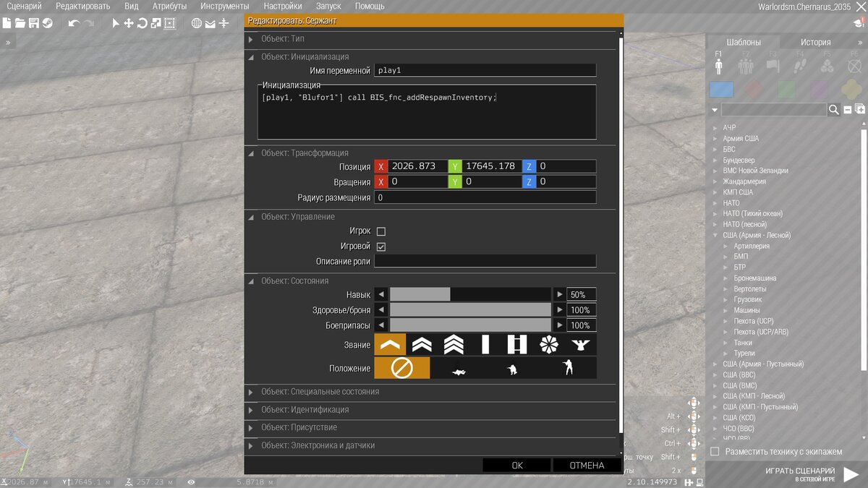Viewport: 868px width, 488px height.
Task: Select Colonel rank eagle icon
Action: tap(581, 345)
